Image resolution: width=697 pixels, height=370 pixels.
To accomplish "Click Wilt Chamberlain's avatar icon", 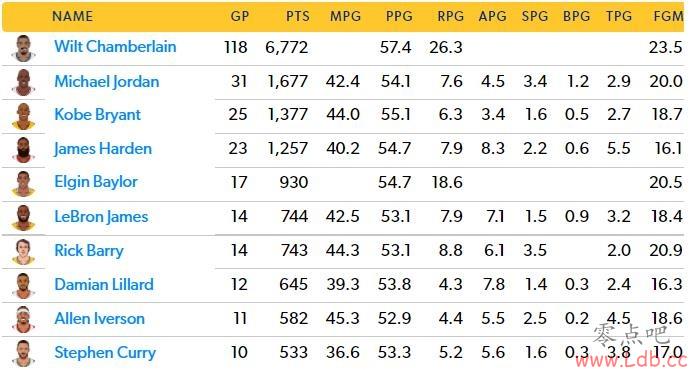I will click(x=24, y=48).
